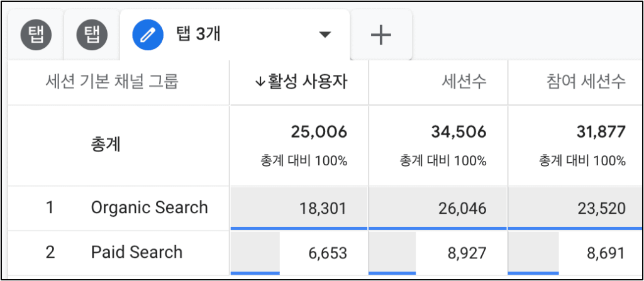The image size is (644, 281).
Task: Click Organic Search engaged sessions 23,520
Action: tap(601, 209)
